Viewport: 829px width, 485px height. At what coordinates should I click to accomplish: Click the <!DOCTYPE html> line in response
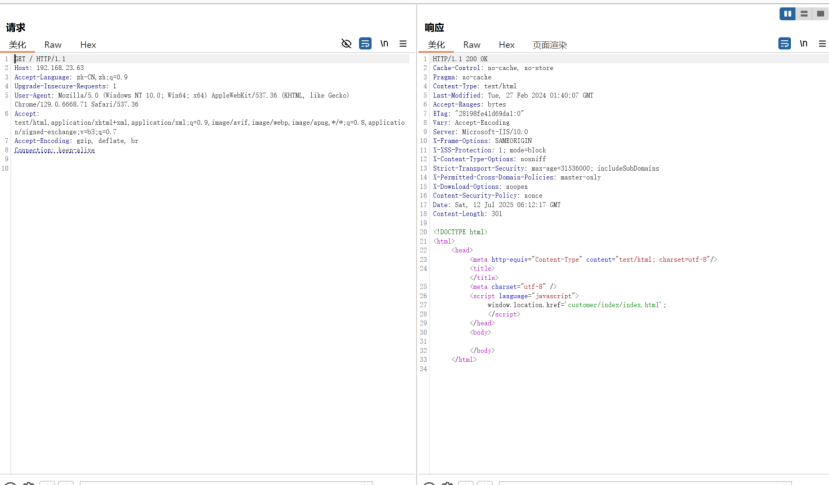(x=460, y=232)
